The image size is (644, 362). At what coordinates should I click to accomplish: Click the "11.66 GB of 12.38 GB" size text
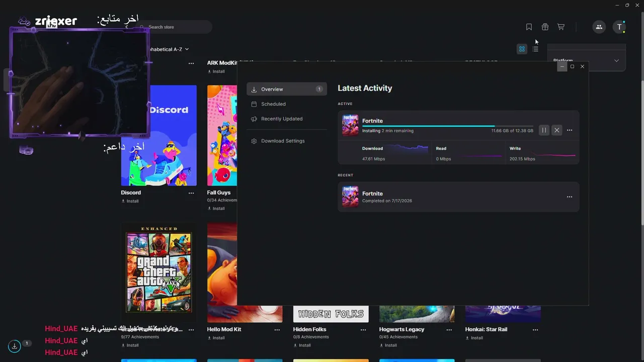pos(512,131)
